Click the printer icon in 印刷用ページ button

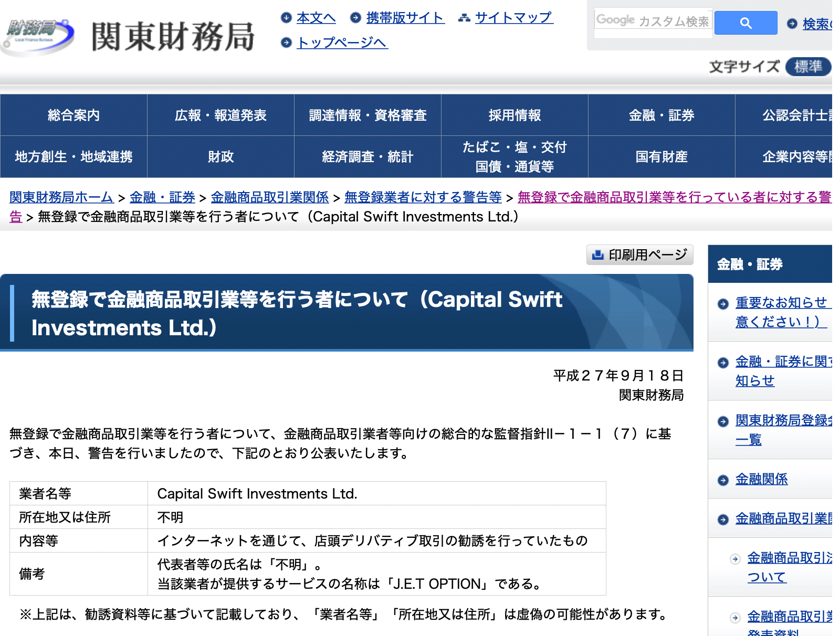[597, 255]
